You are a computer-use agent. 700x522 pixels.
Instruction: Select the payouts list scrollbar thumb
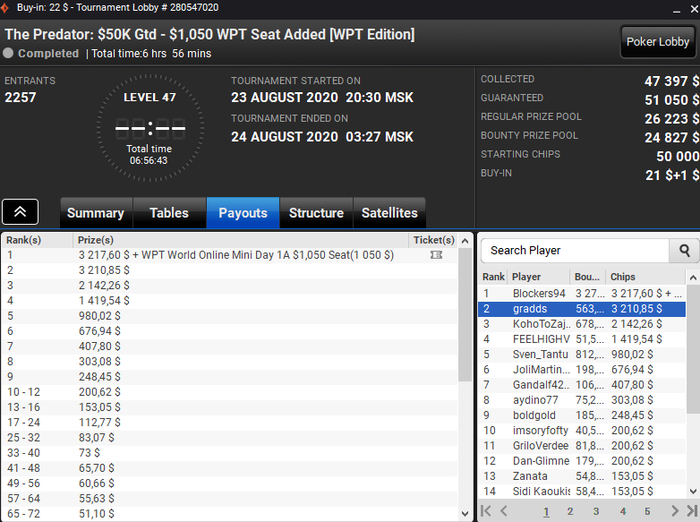click(465, 314)
